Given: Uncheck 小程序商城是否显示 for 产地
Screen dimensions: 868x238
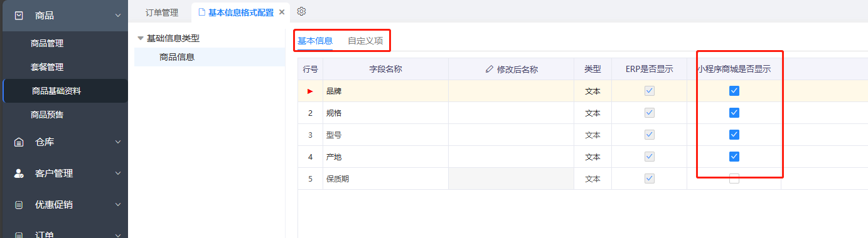Looking at the screenshot, I should pyautogui.click(x=734, y=157).
